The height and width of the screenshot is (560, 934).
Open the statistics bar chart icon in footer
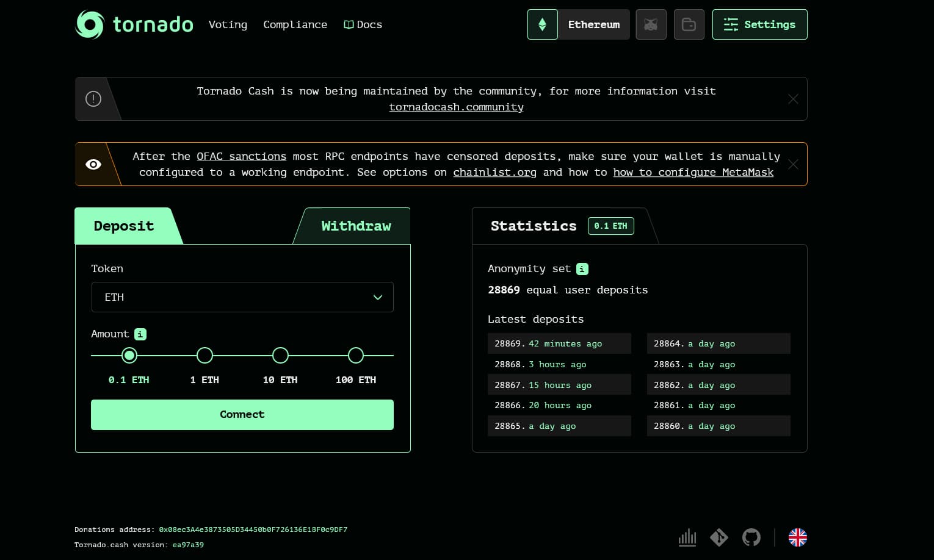click(687, 537)
